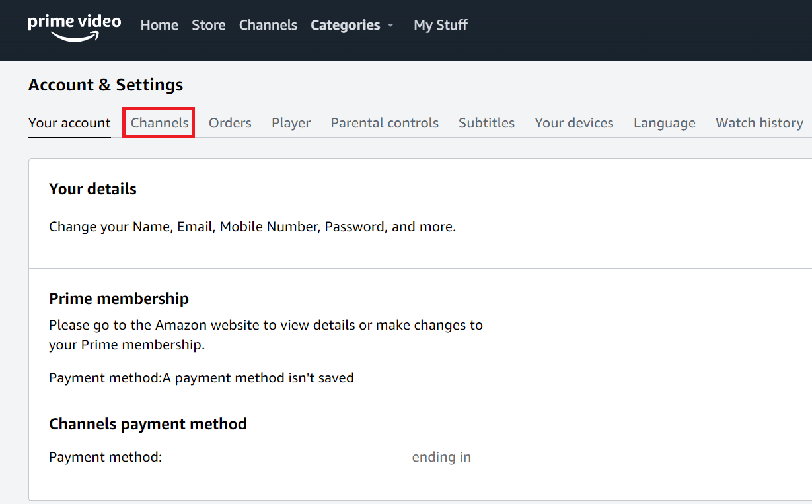
Task: Navigate to the Home page
Action: coord(159,25)
